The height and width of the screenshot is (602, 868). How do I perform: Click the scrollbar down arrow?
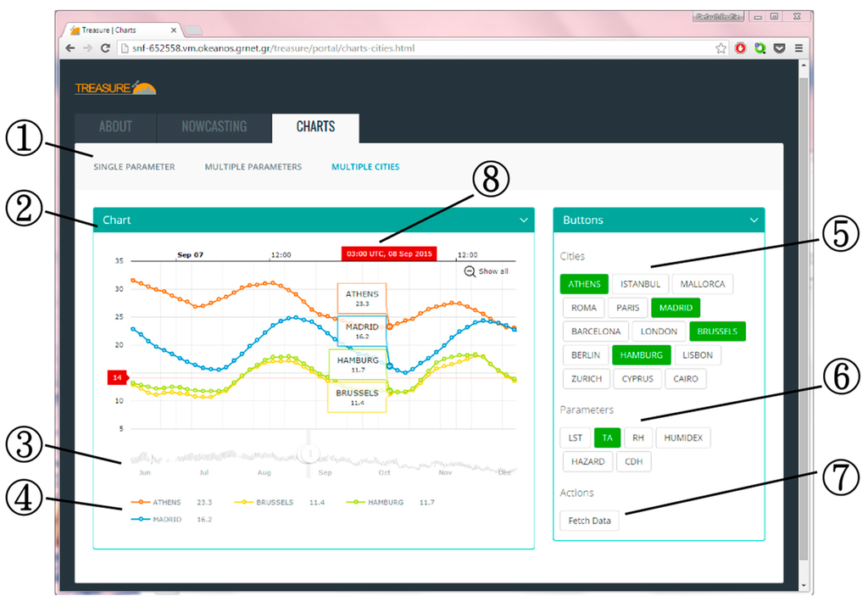click(x=804, y=585)
